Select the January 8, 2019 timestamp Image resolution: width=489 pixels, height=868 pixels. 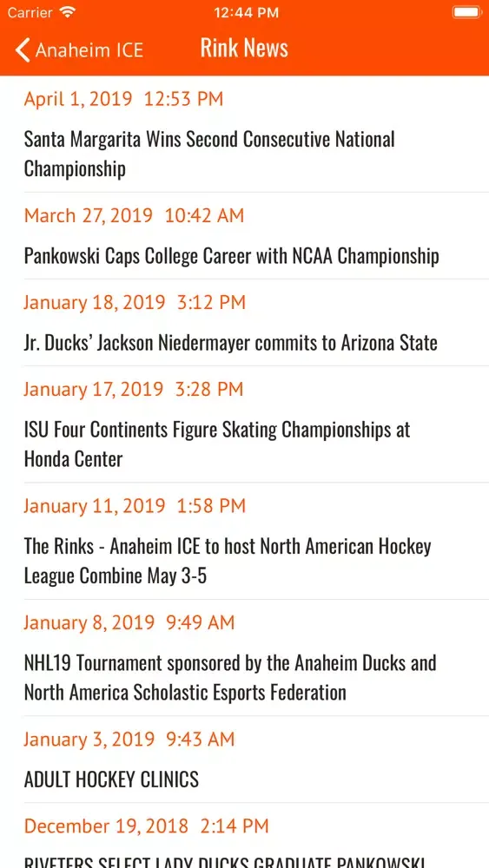tap(129, 622)
